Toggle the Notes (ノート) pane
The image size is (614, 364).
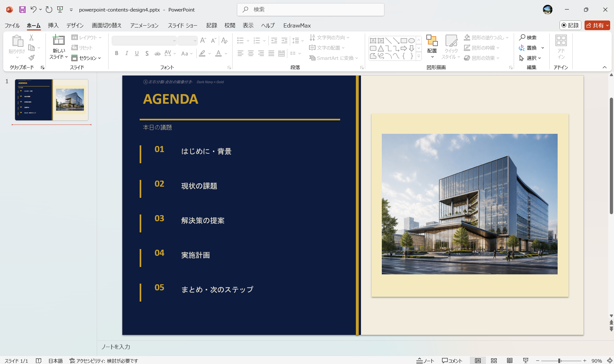425,361
